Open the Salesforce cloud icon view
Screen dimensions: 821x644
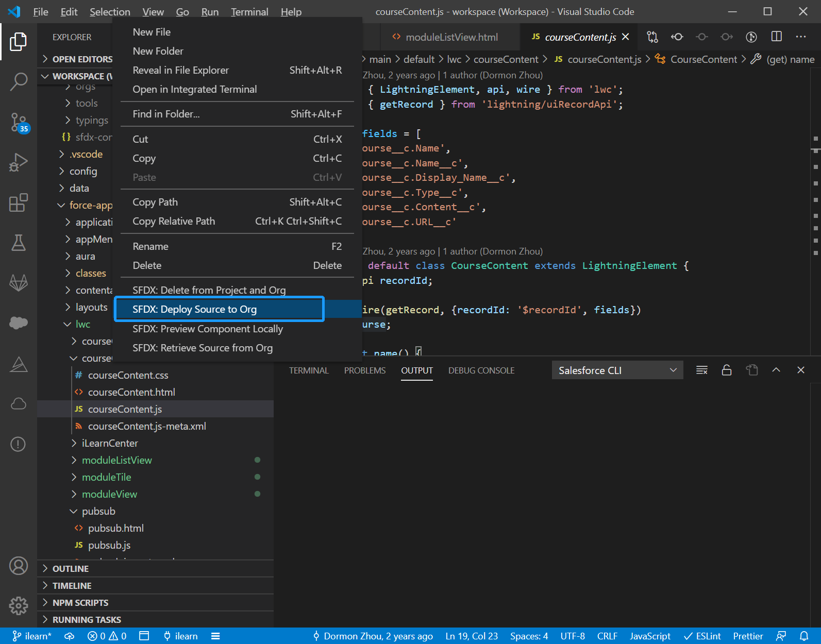click(19, 323)
